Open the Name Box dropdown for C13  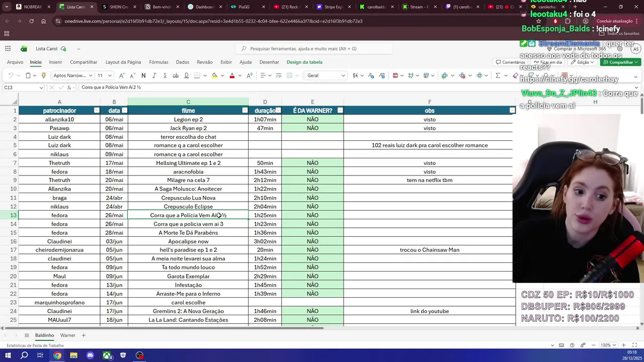[x=41, y=87]
